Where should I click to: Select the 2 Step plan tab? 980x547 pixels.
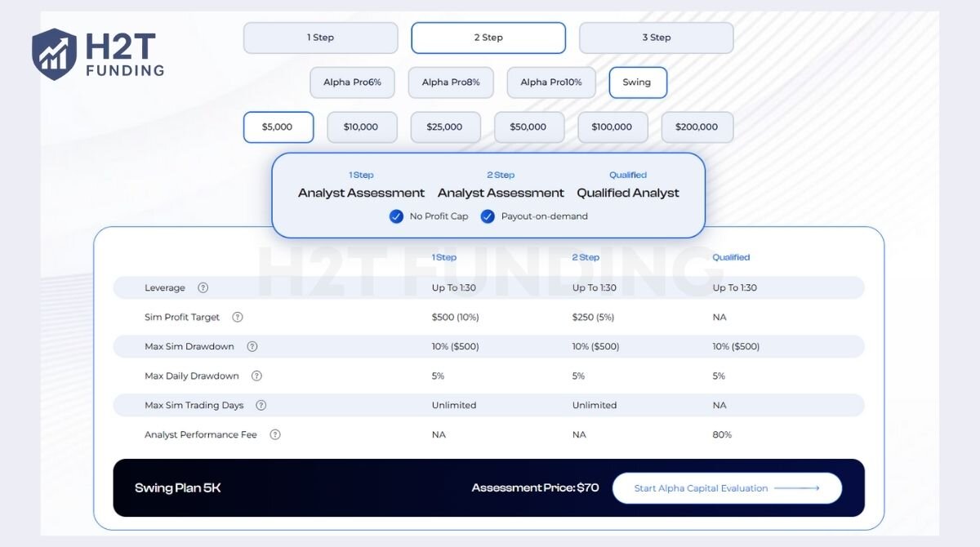tap(488, 38)
